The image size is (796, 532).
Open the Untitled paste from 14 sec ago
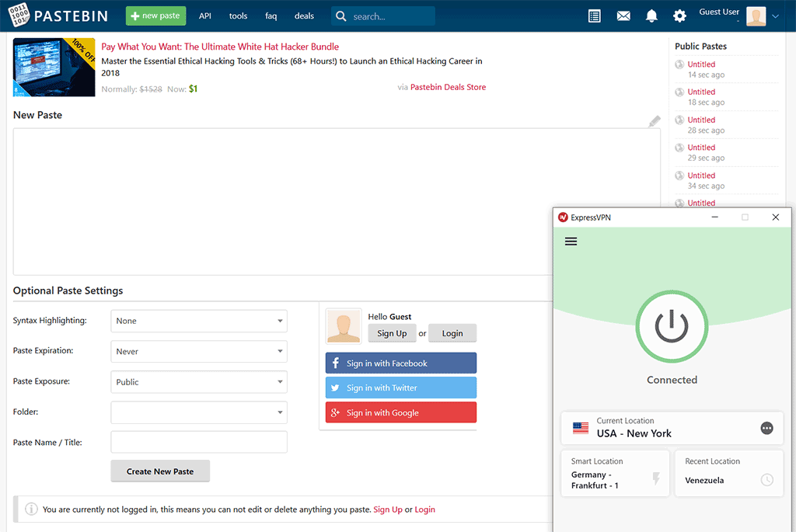pyautogui.click(x=701, y=64)
